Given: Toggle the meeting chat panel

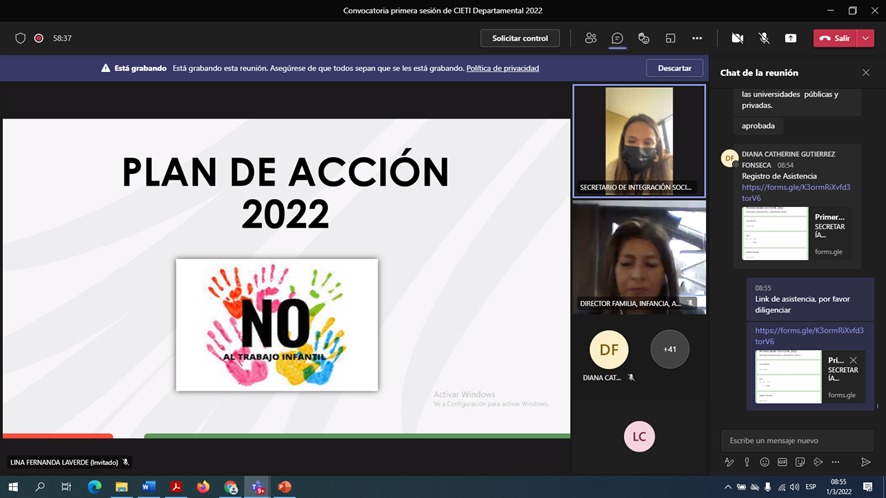Looking at the screenshot, I should coord(617,38).
